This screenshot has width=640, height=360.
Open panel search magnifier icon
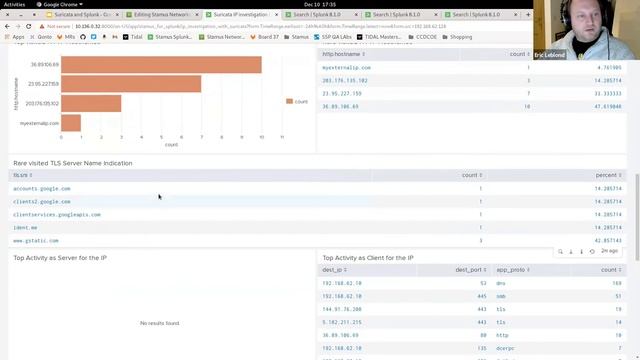(x=560, y=251)
